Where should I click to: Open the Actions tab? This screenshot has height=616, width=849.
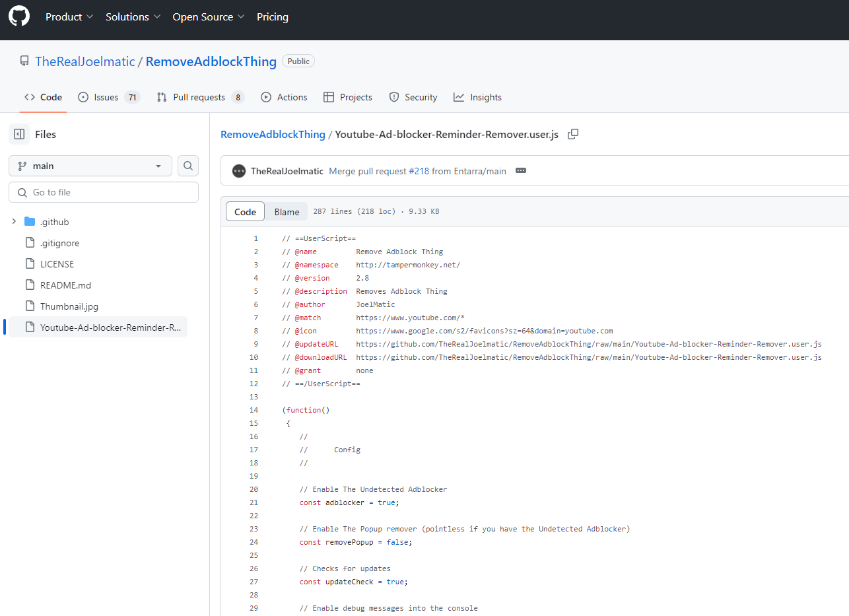(x=284, y=97)
